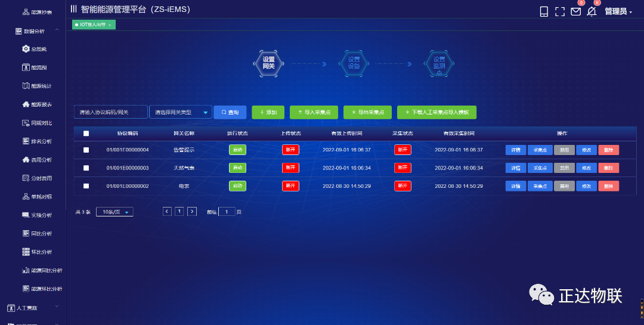644x325 pixels.
Task: Focus the 前往 page number input
Action: click(x=227, y=212)
